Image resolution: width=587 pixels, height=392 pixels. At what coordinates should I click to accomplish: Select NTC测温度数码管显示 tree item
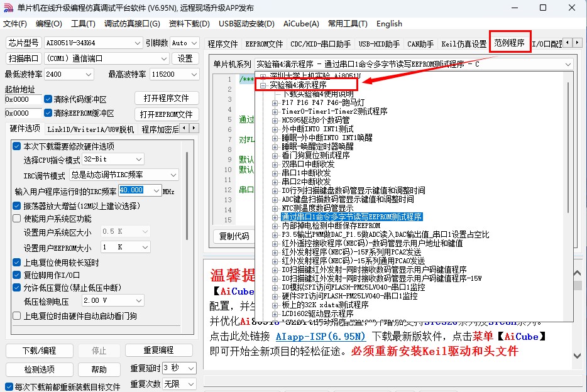317,209
